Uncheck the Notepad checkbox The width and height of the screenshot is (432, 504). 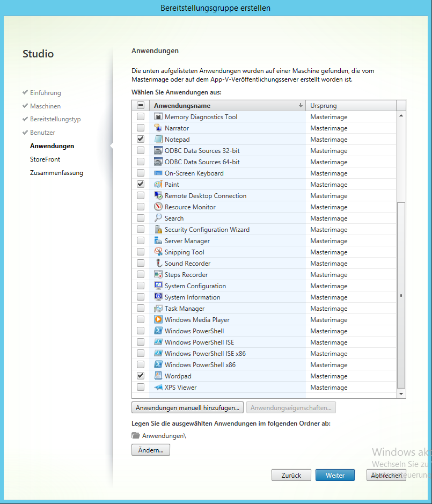(141, 139)
